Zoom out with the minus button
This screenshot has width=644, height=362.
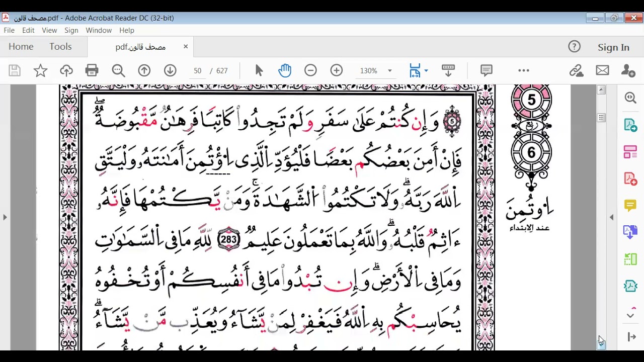tap(310, 70)
